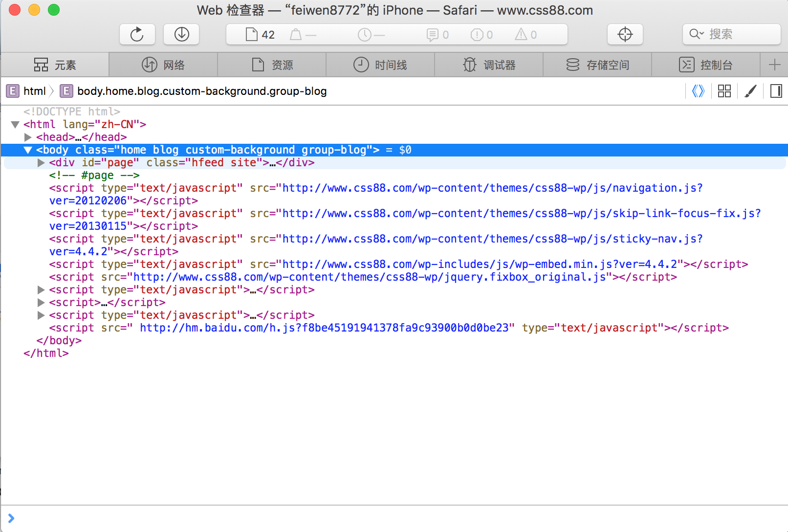Viewport: 788px width, 532px height.
Task: Collapse the html lang="zh-CN" node
Action: click(x=15, y=124)
